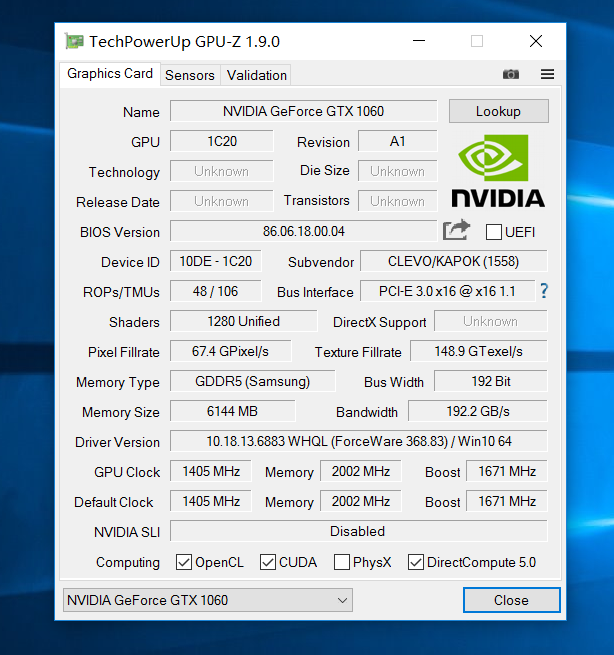Open the hamburger menu icon

point(547,74)
